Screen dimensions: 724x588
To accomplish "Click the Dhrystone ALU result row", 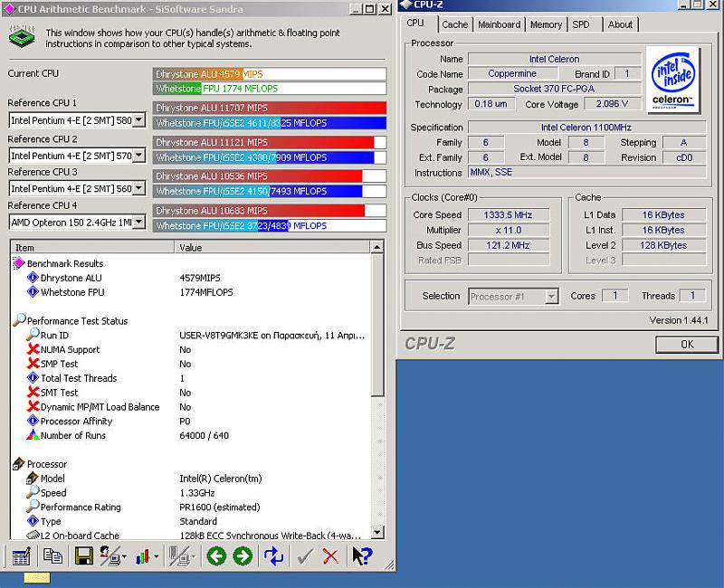I will click(190, 278).
